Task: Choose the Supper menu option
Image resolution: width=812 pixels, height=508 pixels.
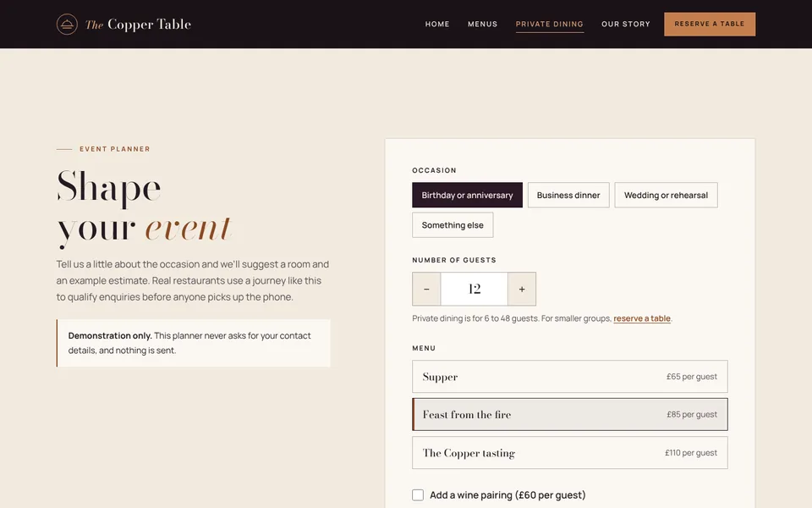Action: (x=569, y=376)
